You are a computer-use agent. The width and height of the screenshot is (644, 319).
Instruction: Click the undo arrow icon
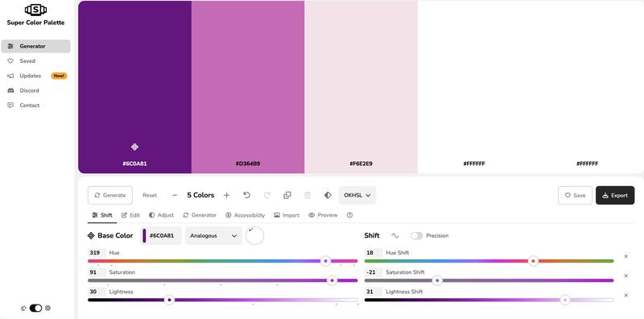247,195
